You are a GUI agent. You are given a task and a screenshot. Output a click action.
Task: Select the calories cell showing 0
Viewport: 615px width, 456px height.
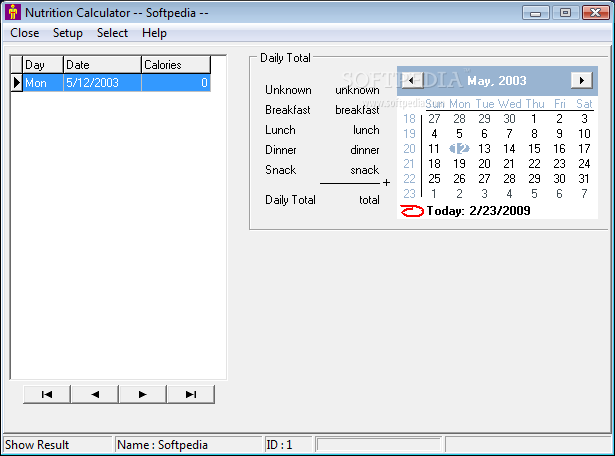coord(176,83)
